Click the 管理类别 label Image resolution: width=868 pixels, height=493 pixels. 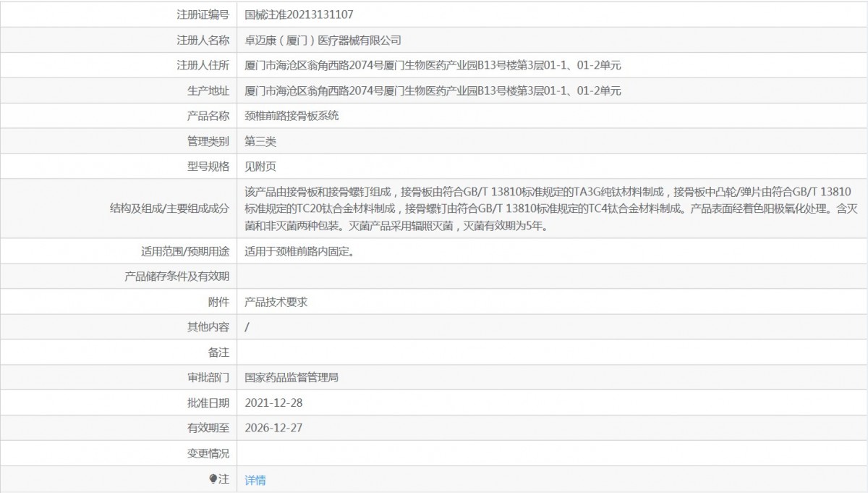click(208, 141)
